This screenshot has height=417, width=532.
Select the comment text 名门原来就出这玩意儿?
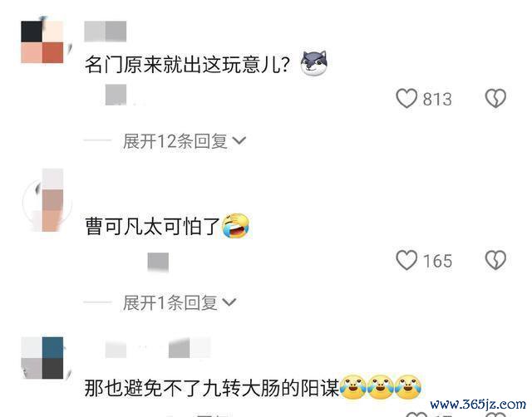(x=188, y=64)
